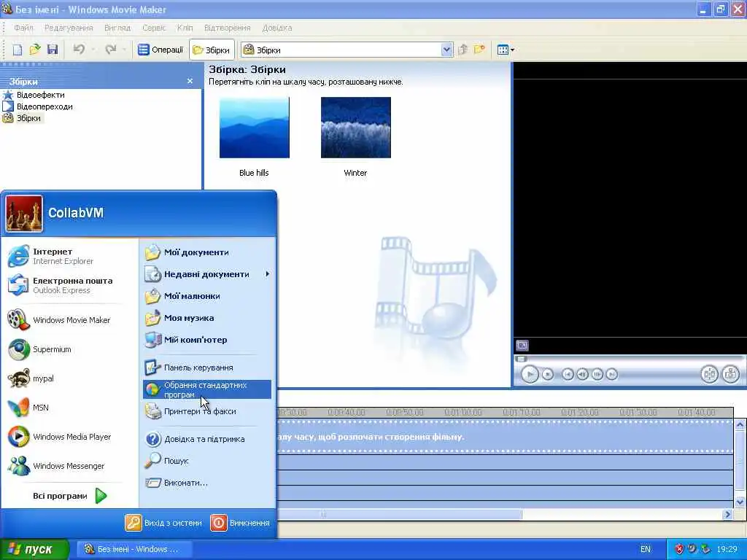The height and width of the screenshot is (560, 747).
Task: Open the Redo history dropdown arrow
Action: (124, 50)
